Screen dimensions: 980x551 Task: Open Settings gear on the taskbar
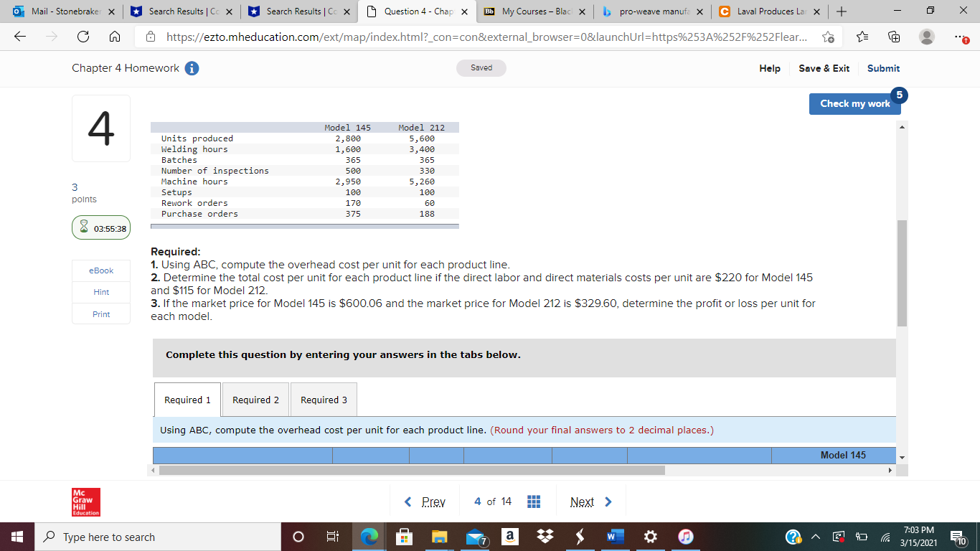tap(650, 537)
